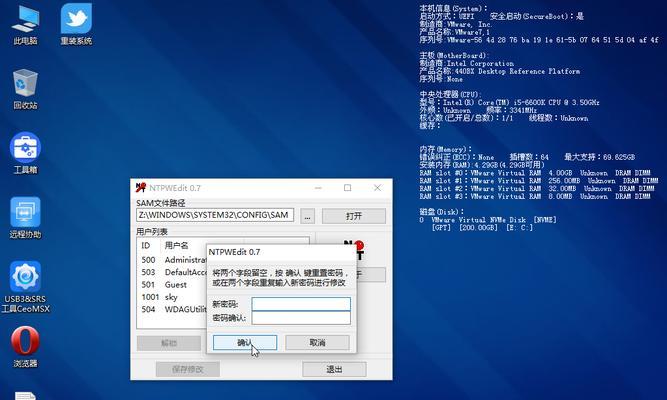Select the WDAGUtility row with ID 504
The height and width of the screenshot is (400, 667).
click(174, 309)
